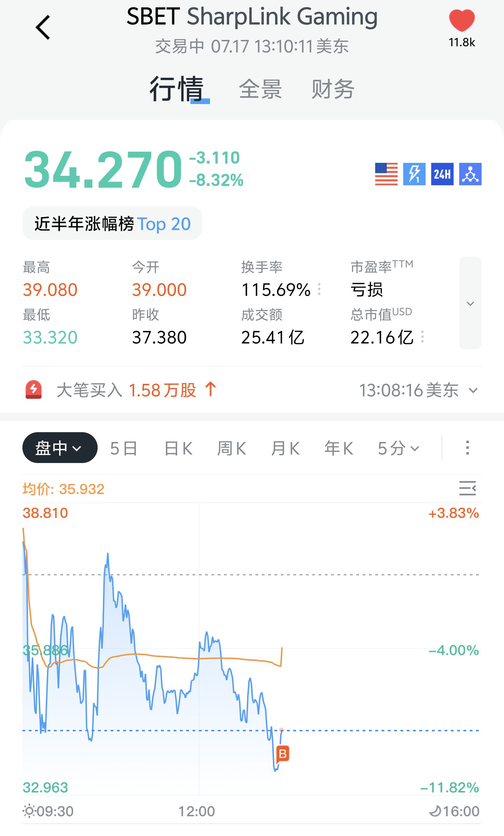Tap the 均价: 35.932 average price label
The image size is (504, 836).
click(x=63, y=489)
